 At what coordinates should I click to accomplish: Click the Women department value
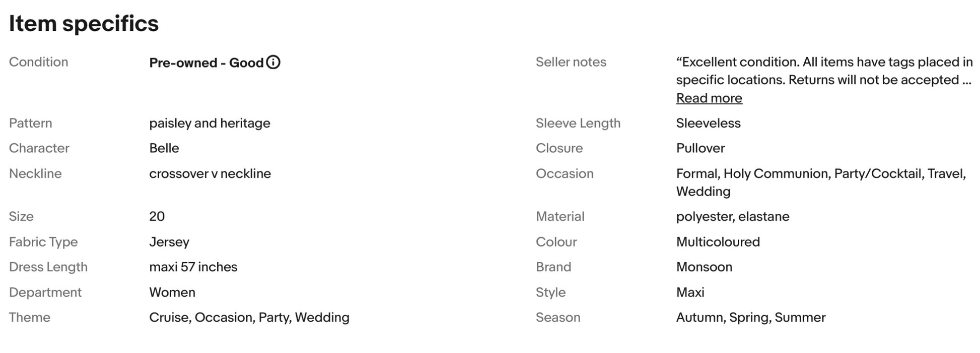pyautogui.click(x=172, y=292)
